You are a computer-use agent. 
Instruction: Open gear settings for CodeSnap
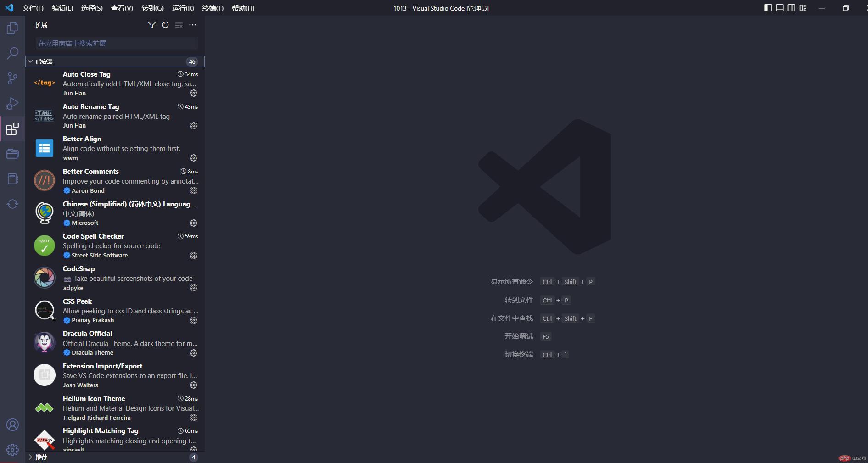(x=194, y=288)
